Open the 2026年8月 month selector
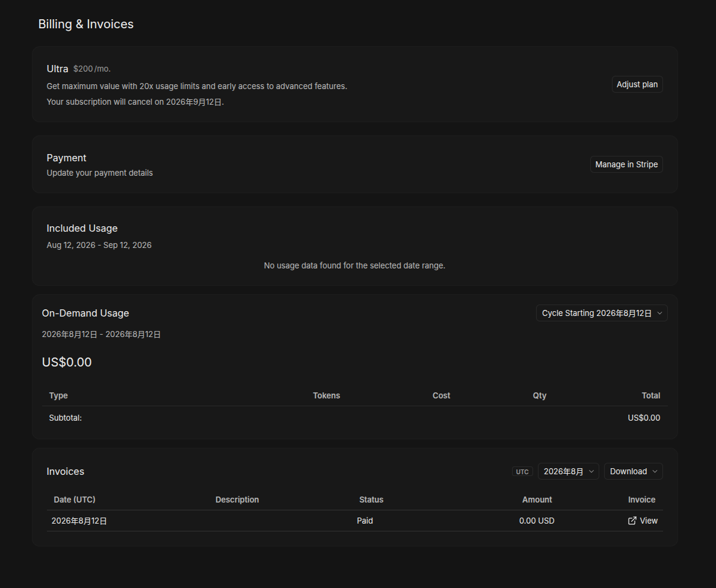716x588 pixels. pyautogui.click(x=568, y=471)
